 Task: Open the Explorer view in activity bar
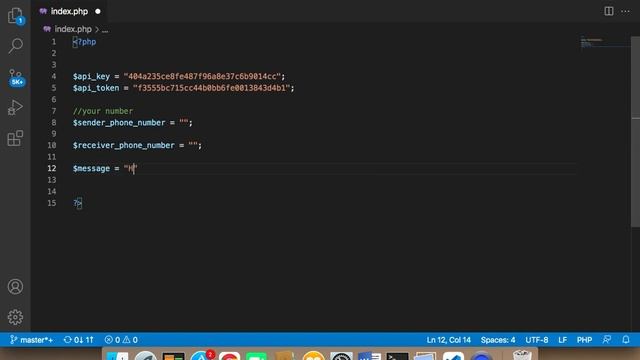coord(16,16)
